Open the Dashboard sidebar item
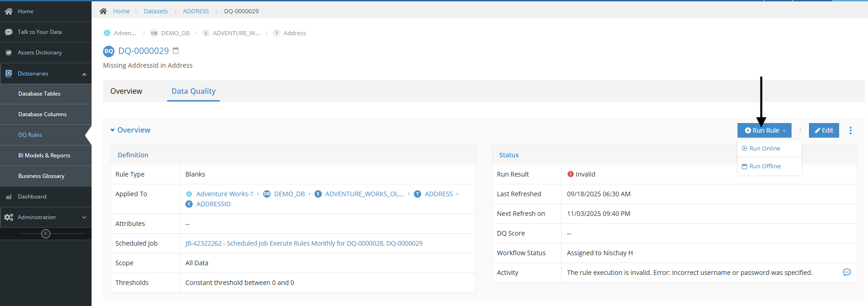This screenshot has width=868, height=306. point(46,197)
